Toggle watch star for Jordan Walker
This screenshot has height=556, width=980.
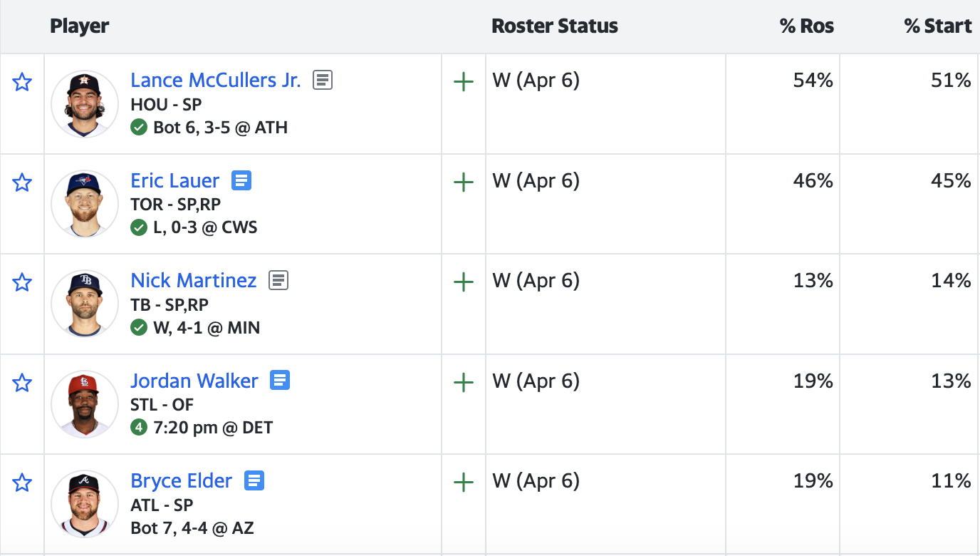[22, 383]
